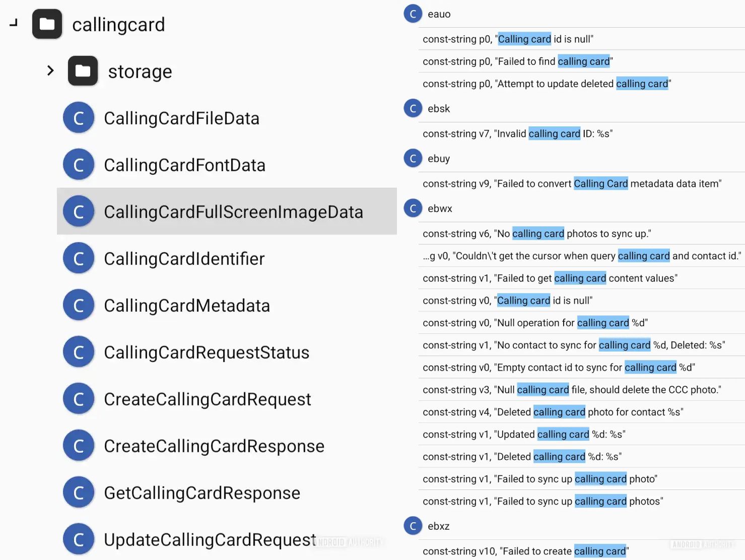The image size is (745, 560).
Task: Click the CallingCardFileData class icon
Action: 79,117
